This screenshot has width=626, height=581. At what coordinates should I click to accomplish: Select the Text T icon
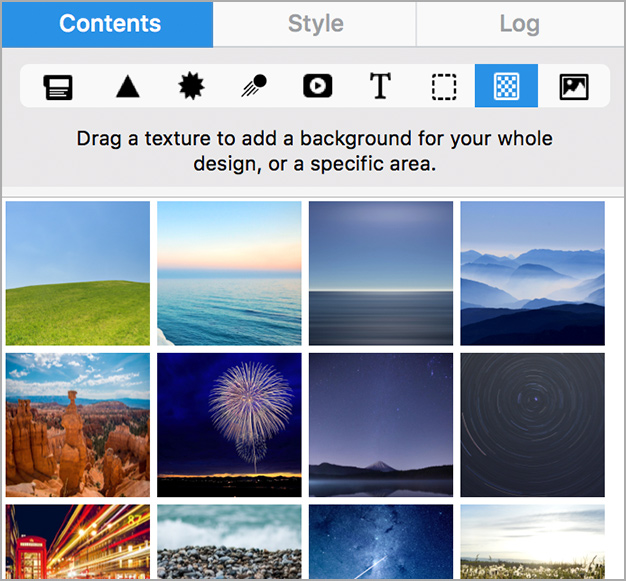tap(380, 86)
